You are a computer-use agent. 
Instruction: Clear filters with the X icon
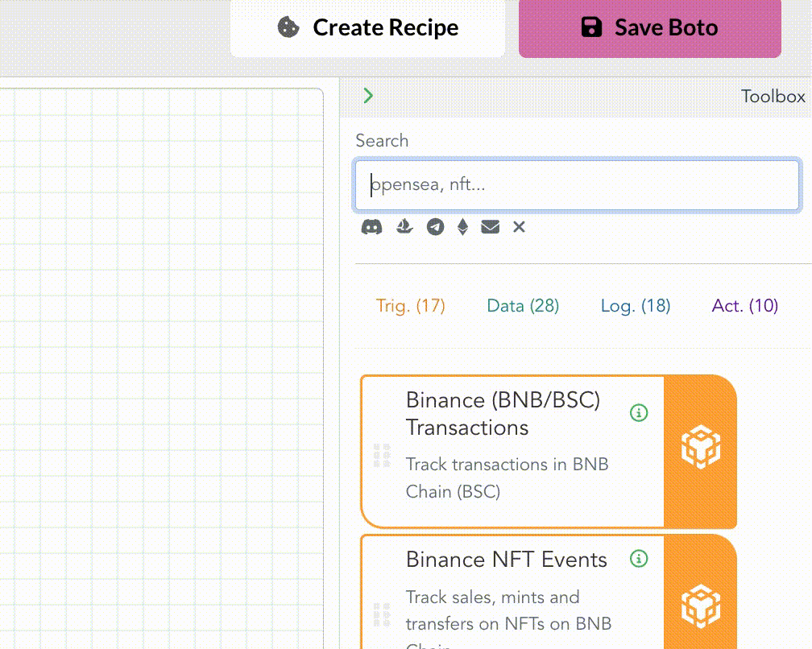(519, 227)
